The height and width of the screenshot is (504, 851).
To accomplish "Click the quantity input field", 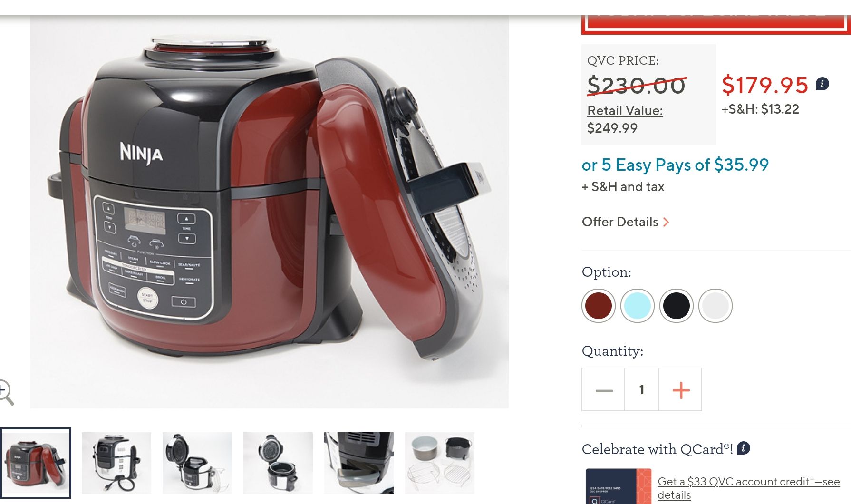I will [x=642, y=390].
